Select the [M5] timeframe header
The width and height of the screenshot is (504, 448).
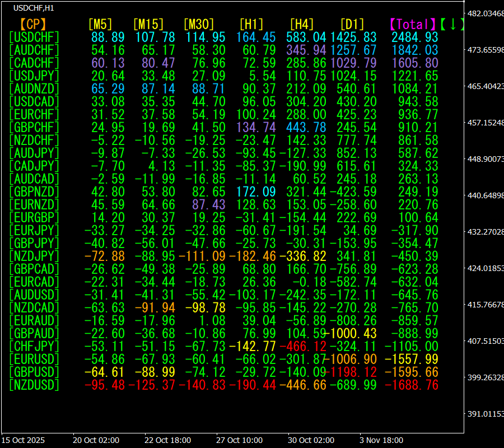click(x=101, y=24)
